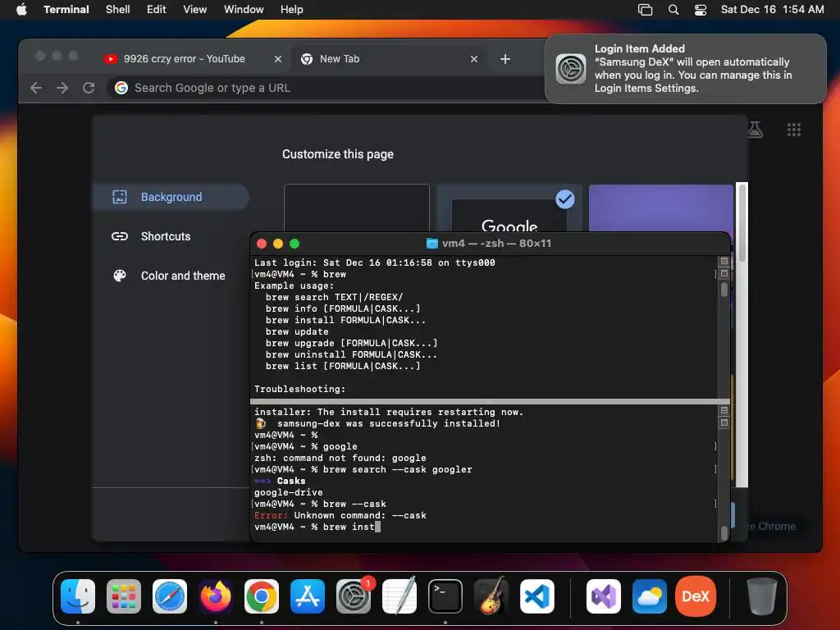This screenshot has height=630, width=840.
Task: Open the Terminal menu
Action: (66, 9)
